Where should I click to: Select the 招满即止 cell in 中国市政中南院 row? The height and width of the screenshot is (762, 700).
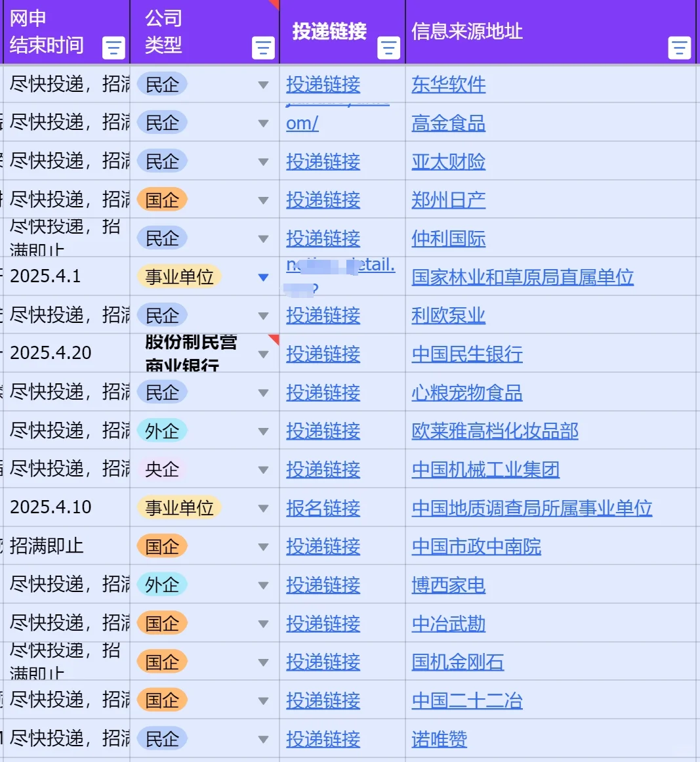click(66, 546)
